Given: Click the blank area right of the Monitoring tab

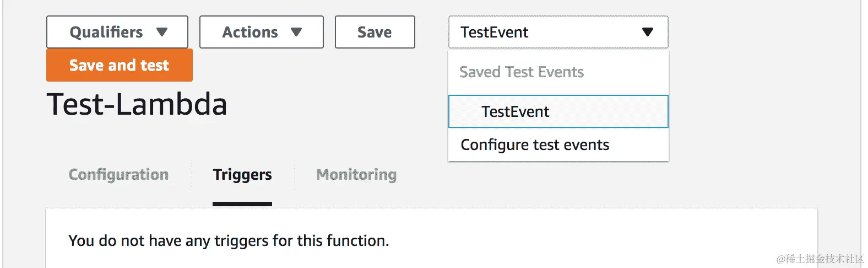Looking at the screenshot, I should [x=551, y=182].
